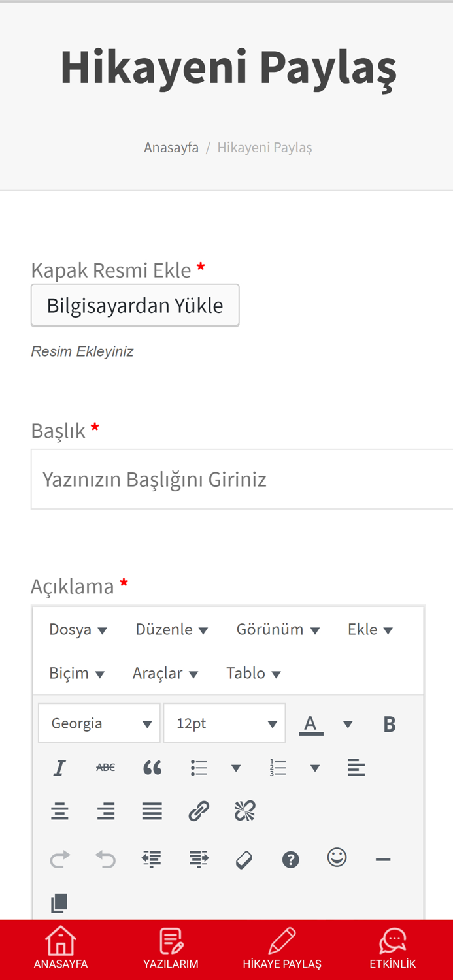This screenshot has height=980, width=453.
Task: Expand the text color dropdown arrow
Action: [349, 723]
